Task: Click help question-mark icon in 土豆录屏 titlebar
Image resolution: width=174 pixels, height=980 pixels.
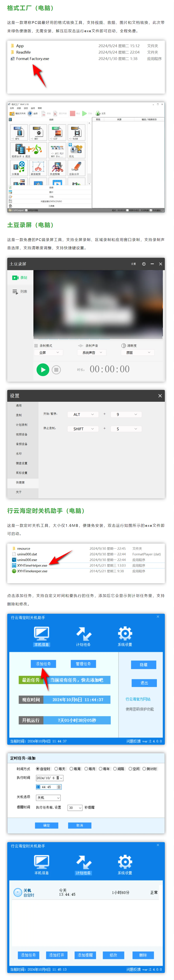Action: (x=143, y=264)
